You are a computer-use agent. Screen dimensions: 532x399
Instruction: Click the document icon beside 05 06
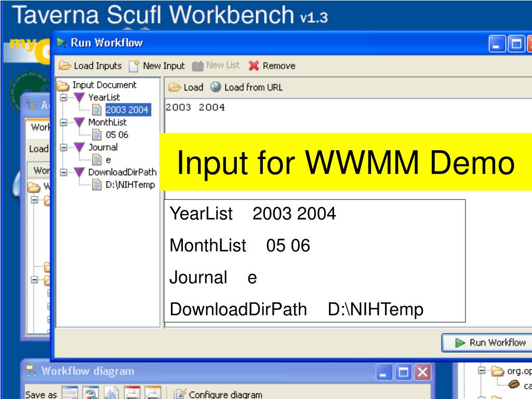tap(97, 135)
